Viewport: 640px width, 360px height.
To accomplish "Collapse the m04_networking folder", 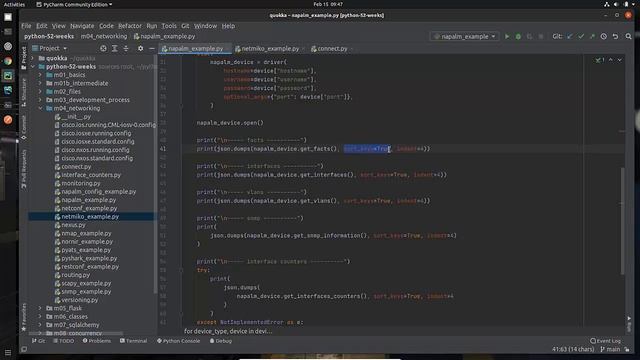I will pyautogui.click(x=40, y=108).
